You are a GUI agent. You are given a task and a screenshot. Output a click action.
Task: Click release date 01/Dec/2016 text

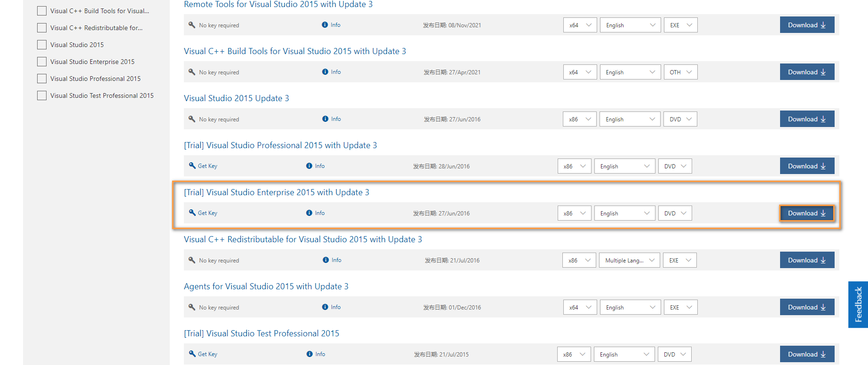pos(452,307)
